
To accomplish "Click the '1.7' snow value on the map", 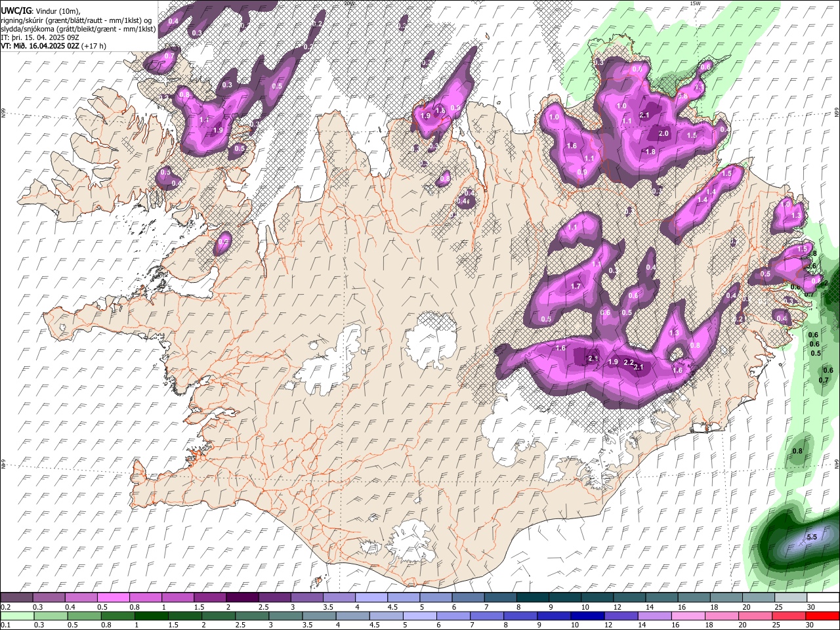I will (576, 286).
